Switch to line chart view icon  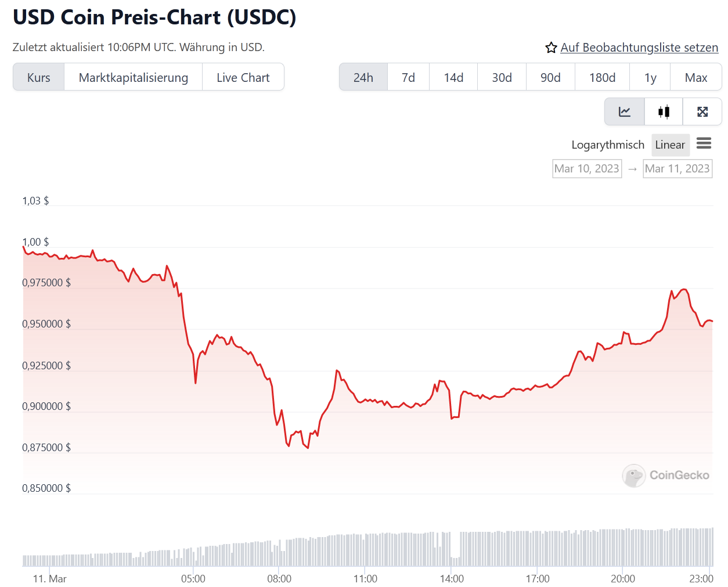point(625,112)
